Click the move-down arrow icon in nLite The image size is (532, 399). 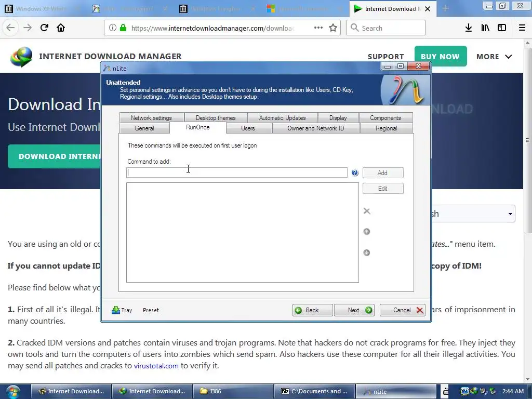tap(366, 252)
